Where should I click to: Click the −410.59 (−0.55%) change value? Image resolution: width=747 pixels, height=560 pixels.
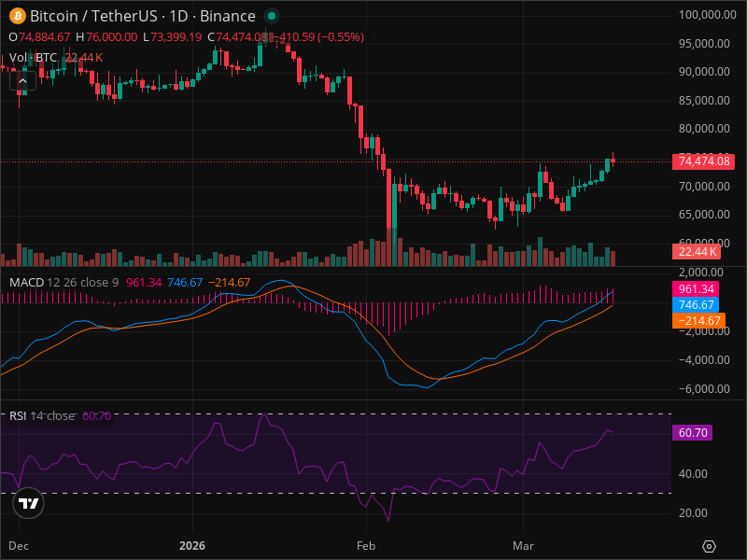point(319,37)
